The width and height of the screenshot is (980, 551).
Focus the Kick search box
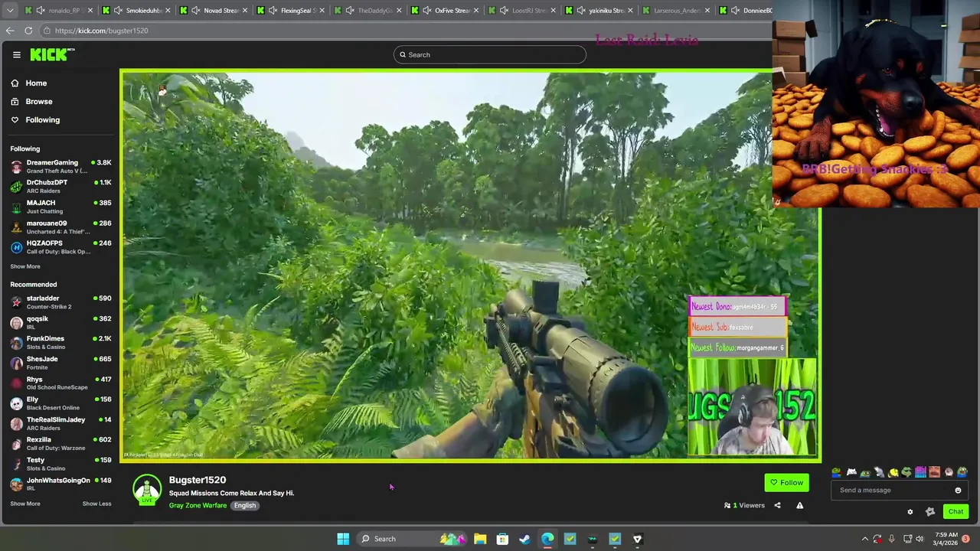pos(490,54)
